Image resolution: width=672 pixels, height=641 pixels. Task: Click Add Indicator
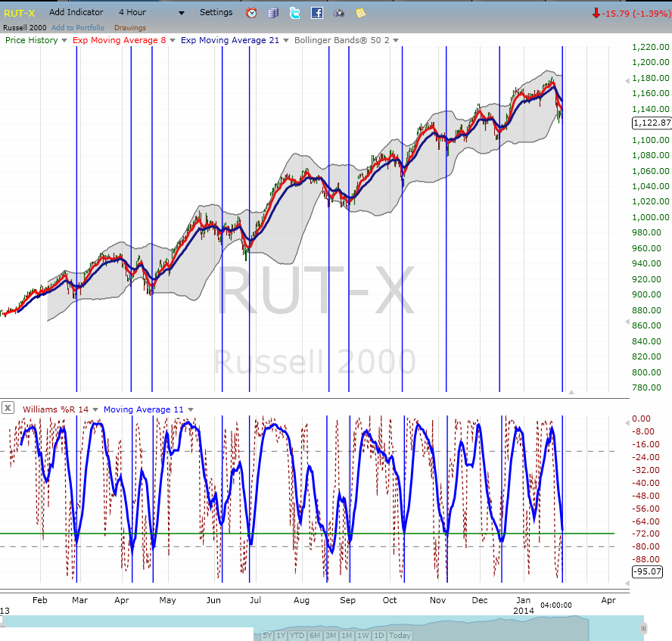click(x=76, y=12)
